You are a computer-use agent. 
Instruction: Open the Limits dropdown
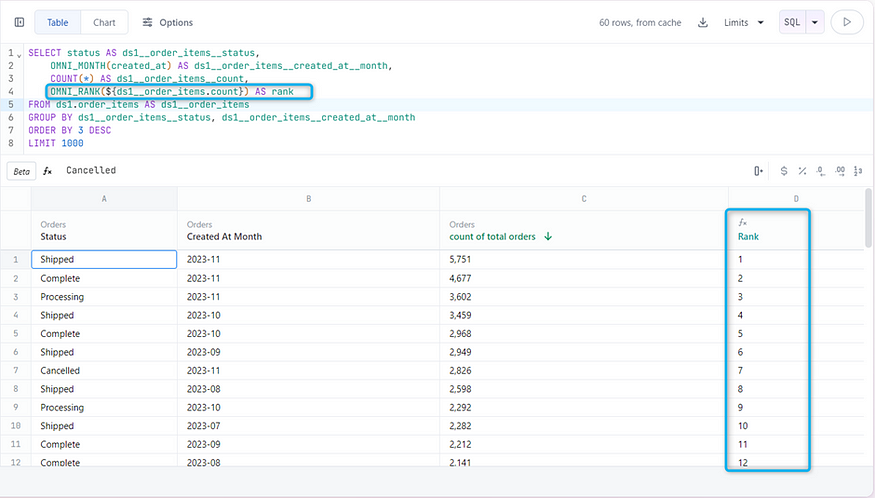point(744,22)
